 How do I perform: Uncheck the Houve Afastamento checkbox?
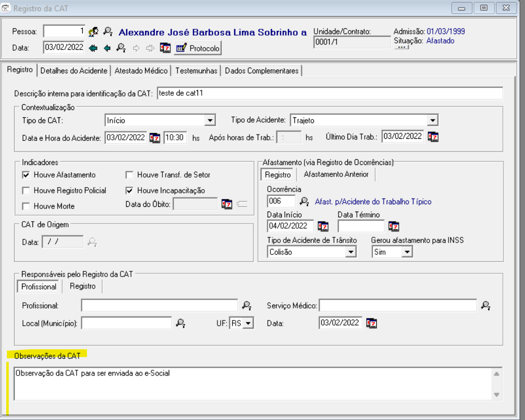26,175
